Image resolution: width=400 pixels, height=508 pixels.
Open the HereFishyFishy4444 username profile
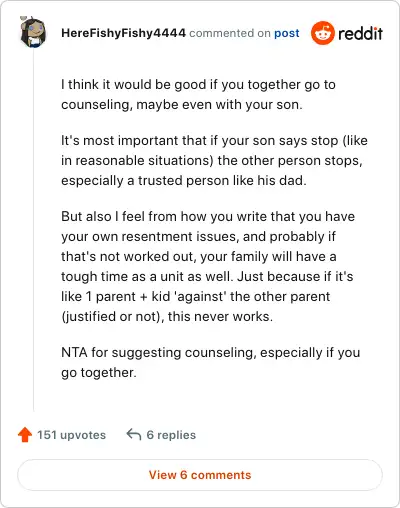123,33
